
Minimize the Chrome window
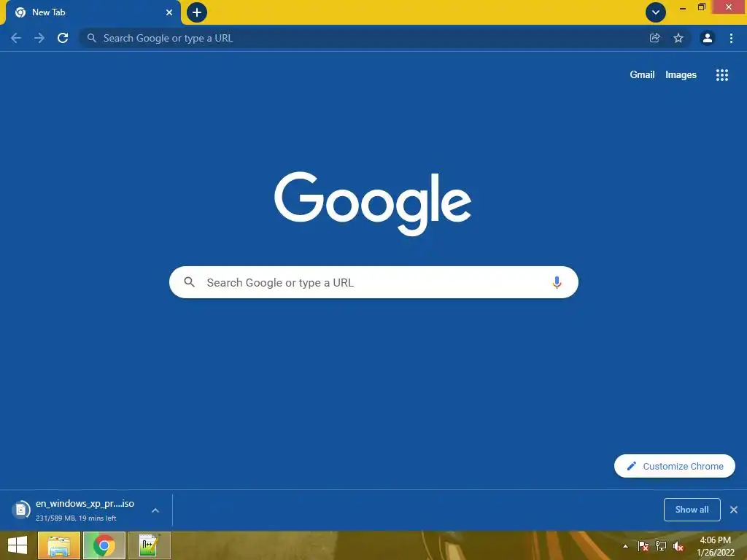coord(682,7)
